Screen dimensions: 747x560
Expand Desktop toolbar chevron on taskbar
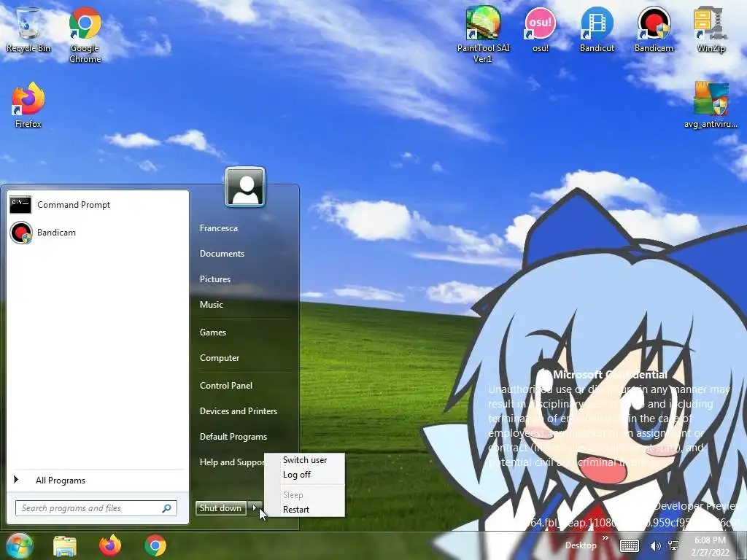point(605,539)
